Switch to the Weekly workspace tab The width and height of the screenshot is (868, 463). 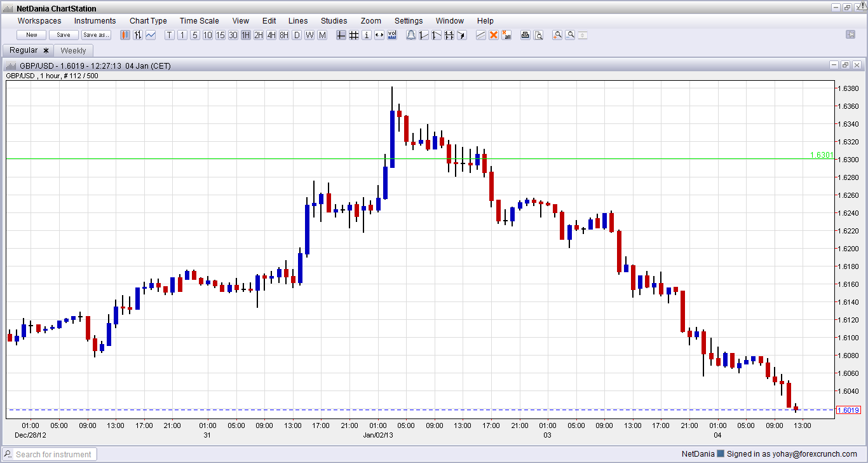tap(73, 51)
